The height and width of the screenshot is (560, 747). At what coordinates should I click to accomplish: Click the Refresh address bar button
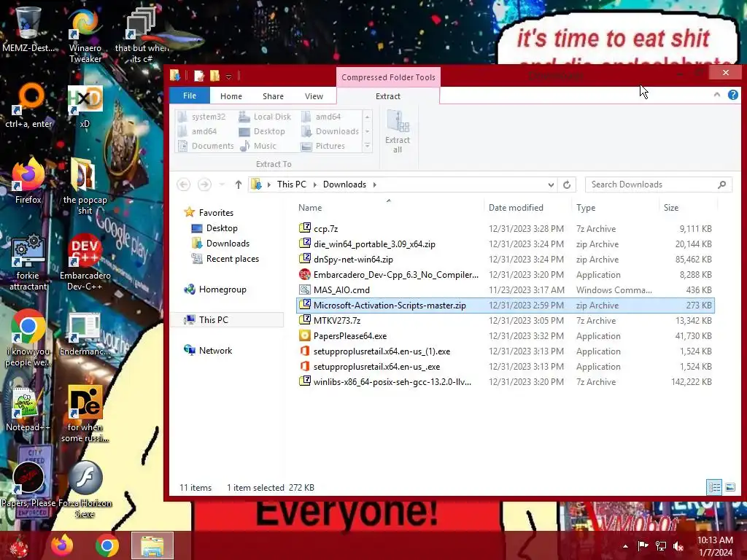(x=567, y=184)
